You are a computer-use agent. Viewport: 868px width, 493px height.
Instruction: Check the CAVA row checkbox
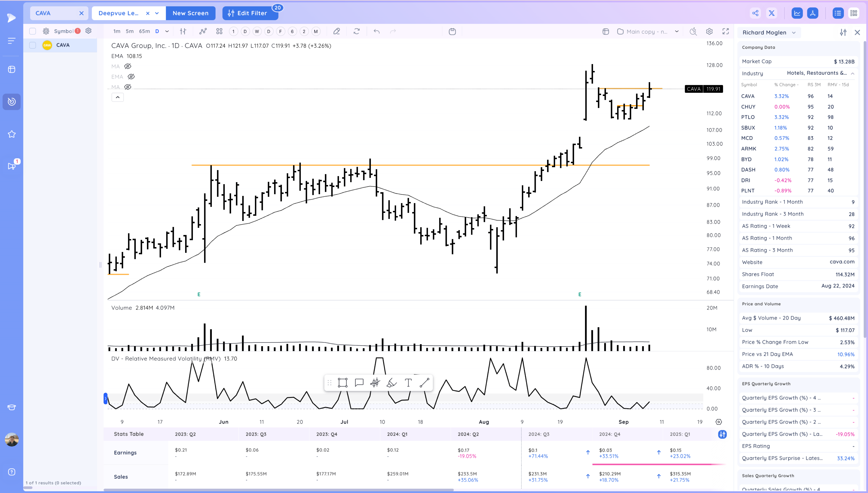click(33, 45)
